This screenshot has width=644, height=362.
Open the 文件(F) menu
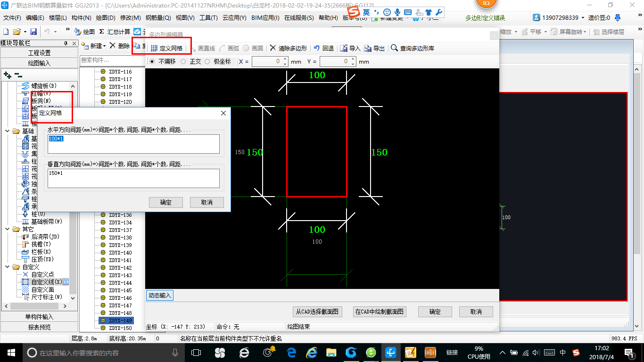[12, 18]
